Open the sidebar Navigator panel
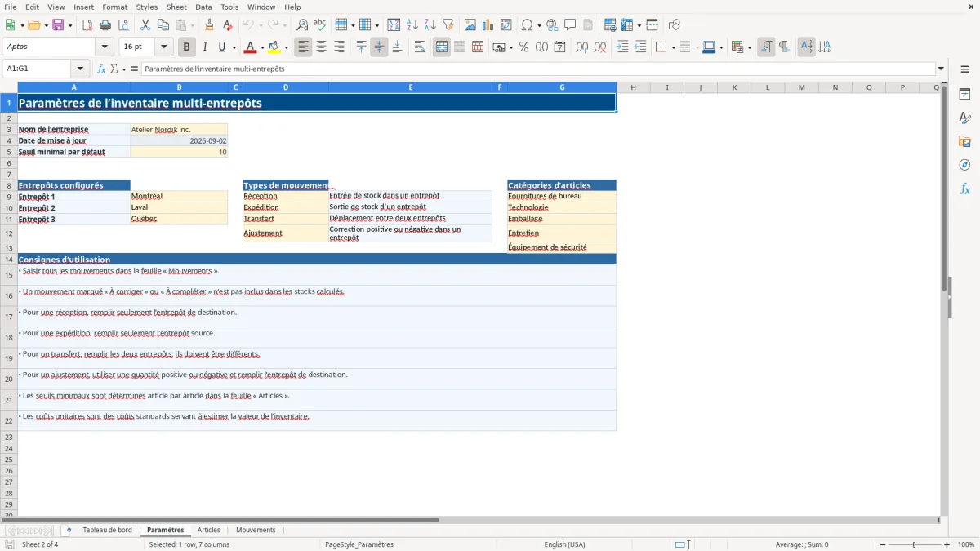Screen dimensions: 980x551 pos(964,166)
